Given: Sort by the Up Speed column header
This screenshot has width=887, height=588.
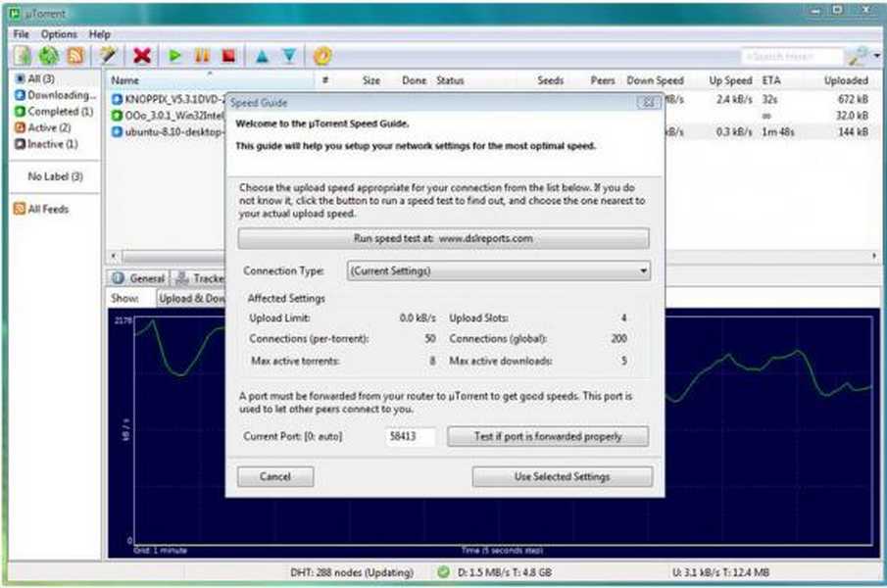Looking at the screenshot, I should pos(730,80).
